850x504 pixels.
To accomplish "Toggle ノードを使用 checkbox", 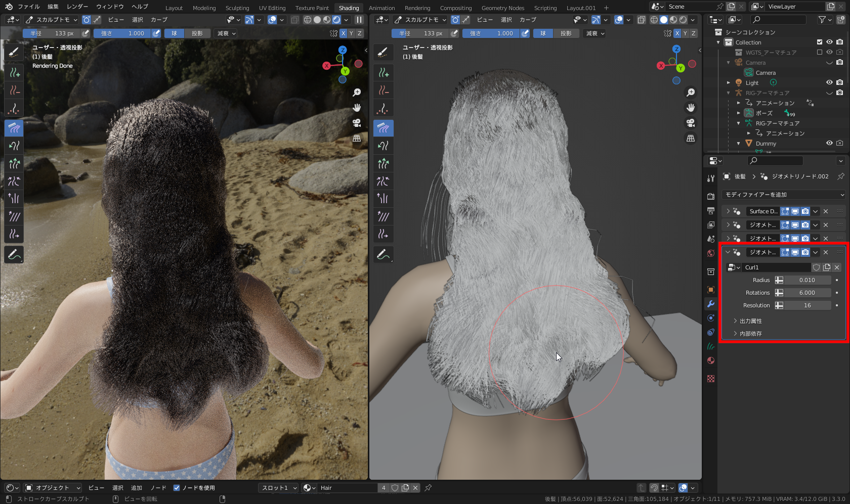I will 177,488.
